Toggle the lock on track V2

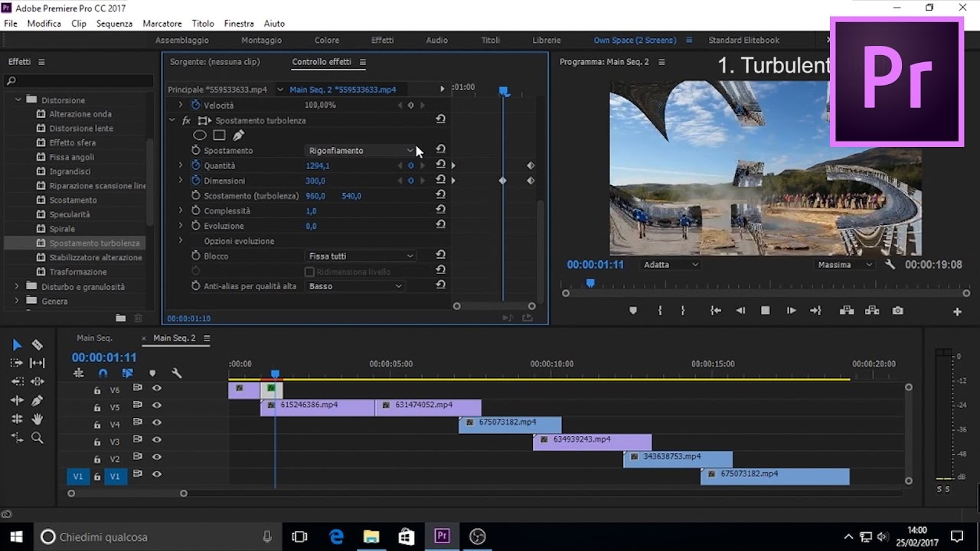97,459
